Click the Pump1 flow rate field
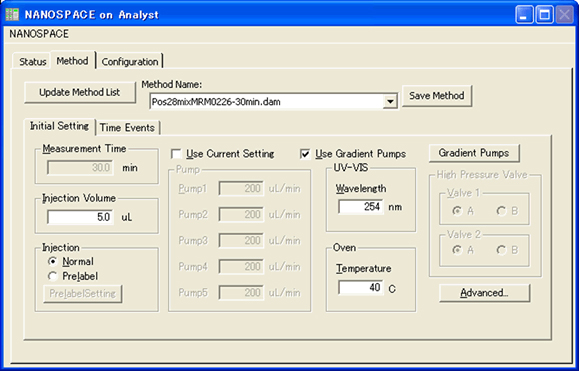This screenshot has height=371, width=579. click(241, 189)
